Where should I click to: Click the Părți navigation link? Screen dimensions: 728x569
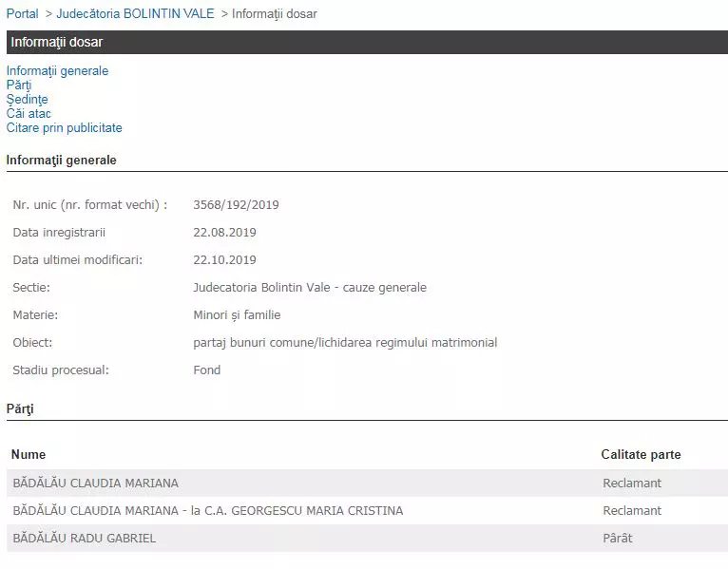(x=19, y=85)
